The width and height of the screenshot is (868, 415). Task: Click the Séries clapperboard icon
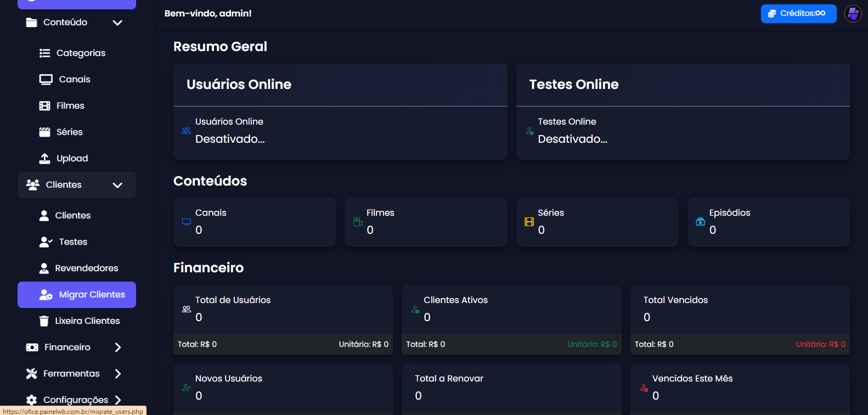coord(44,132)
